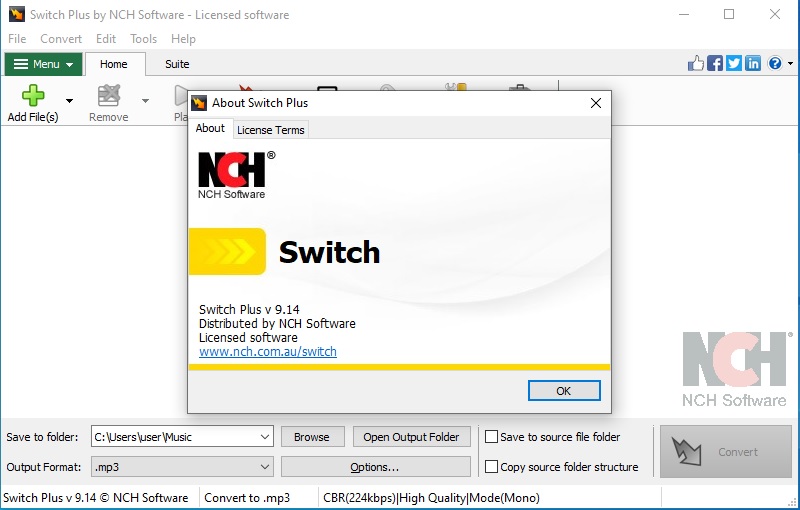
Task: Tick Copy source folder structure checkbox
Action: pyautogui.click(x=491, y=467)
